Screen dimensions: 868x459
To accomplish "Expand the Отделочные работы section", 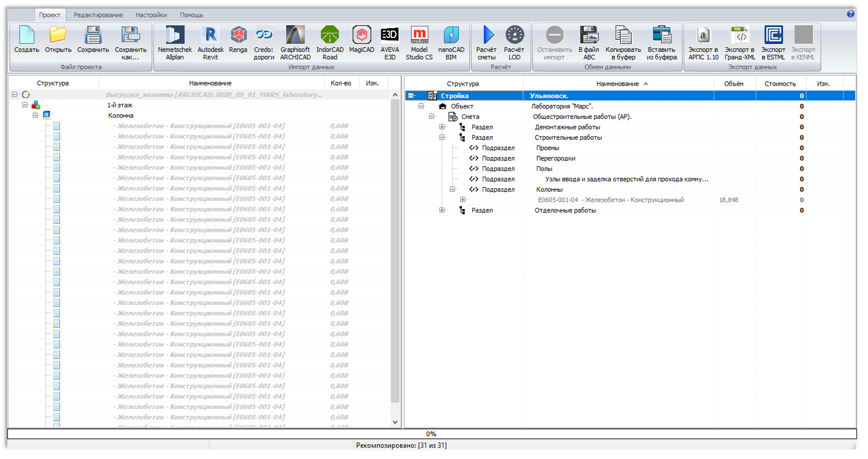I will click(x=442, y=210).
